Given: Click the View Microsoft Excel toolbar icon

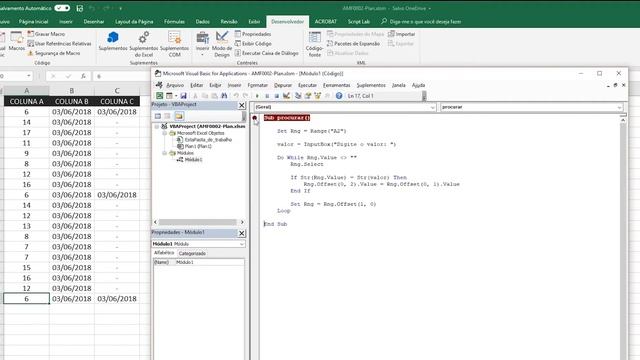Looking at the screenshot, I should pyautogui.click(x=160, y=96).
